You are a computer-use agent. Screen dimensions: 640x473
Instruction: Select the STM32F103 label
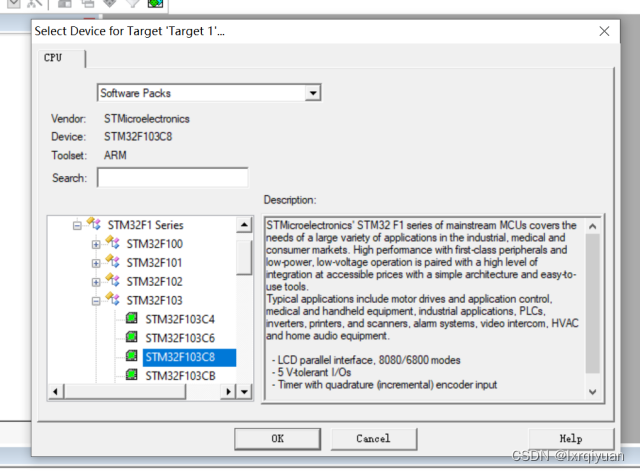[154, 300]
